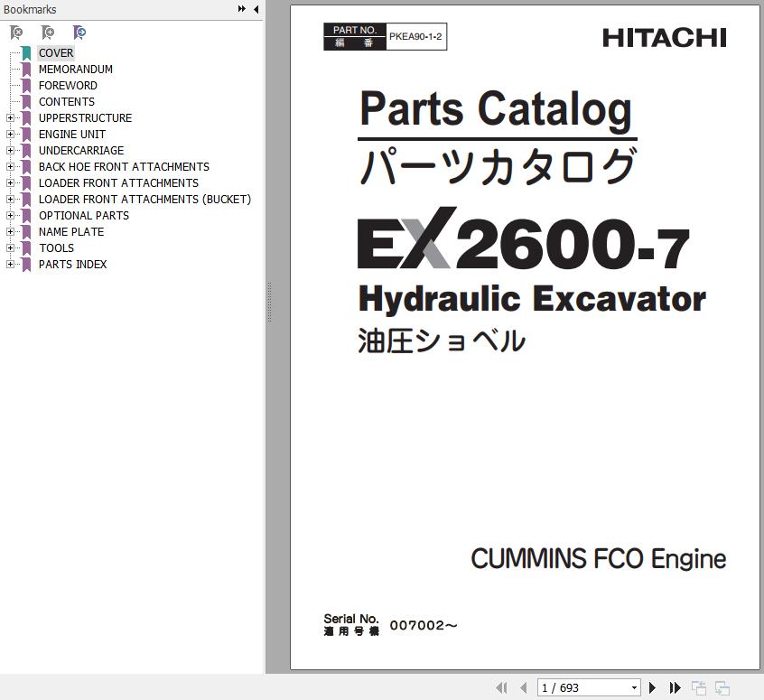Go to the previous page
764x700 pixels.
[523, 688]
